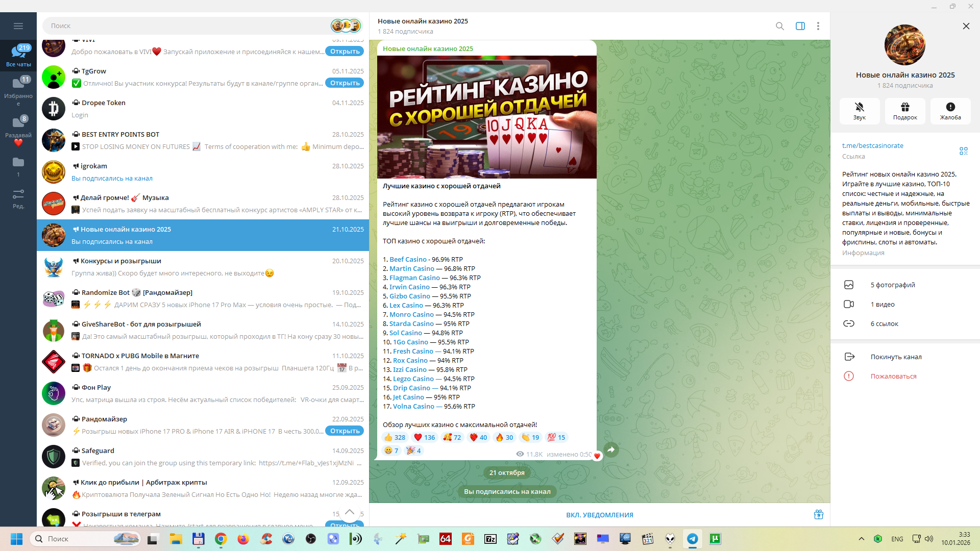The image size is (980, 551).
Task: Click the Звук mute notifications button
Action: [859, 111]
